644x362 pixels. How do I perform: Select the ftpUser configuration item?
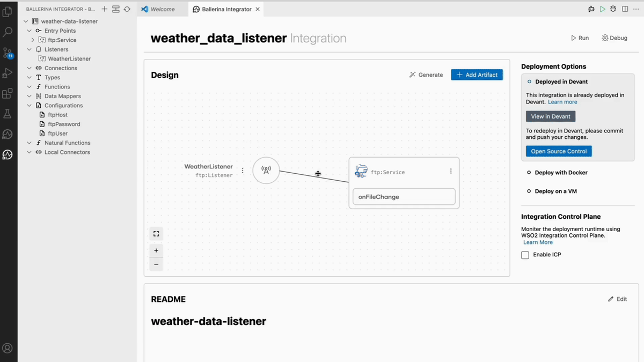pyautogui.click(x=57, y=134)
